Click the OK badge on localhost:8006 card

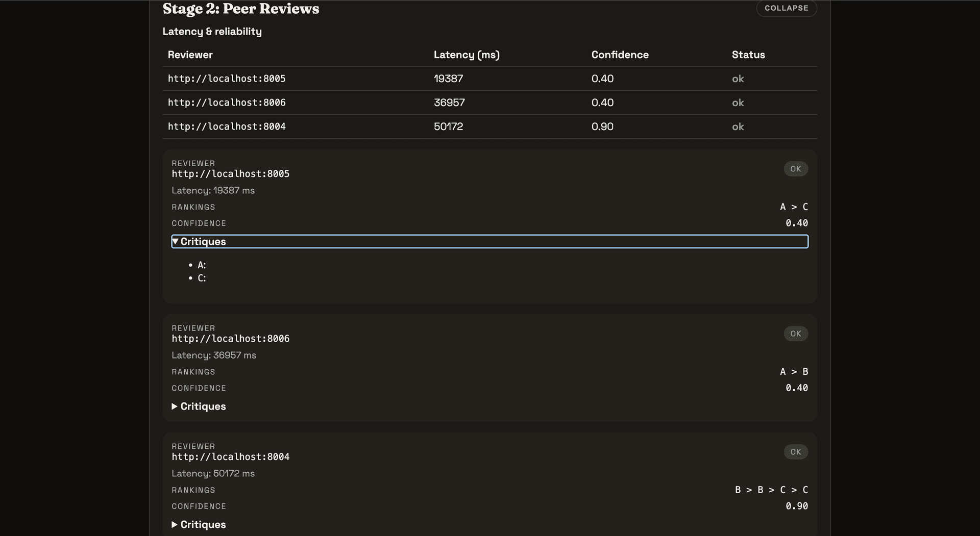(795, 334)
